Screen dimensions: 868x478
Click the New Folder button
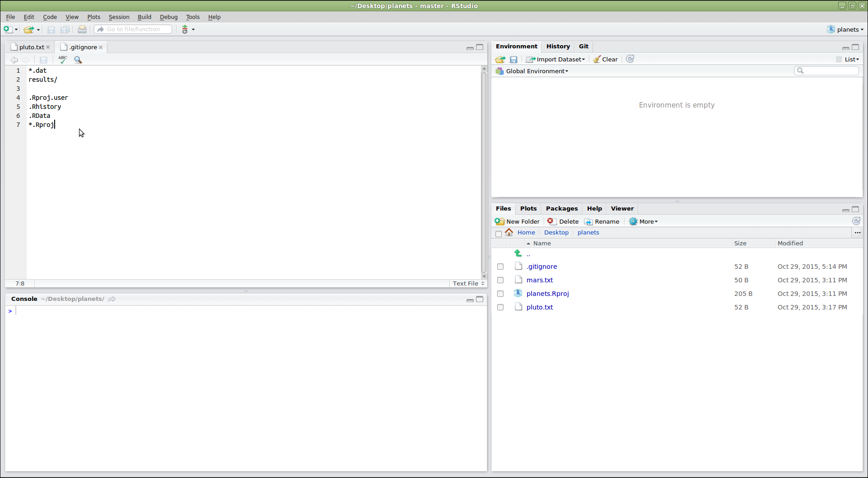tap(518, 221)
